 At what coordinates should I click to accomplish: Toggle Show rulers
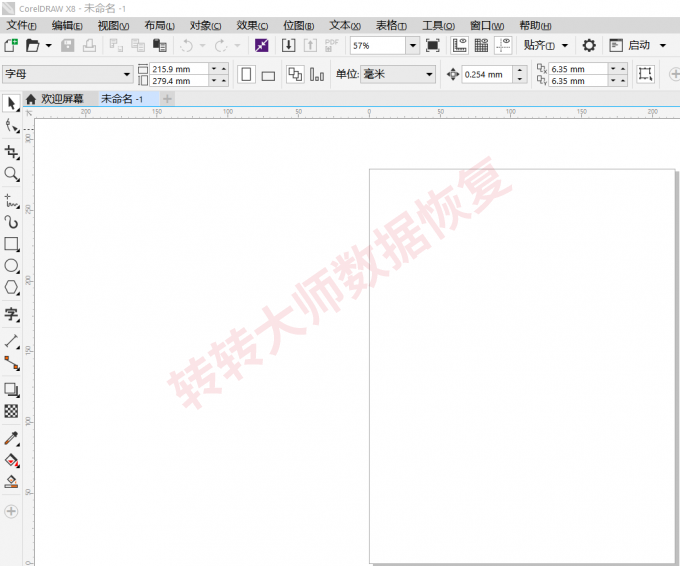point(460,45)
